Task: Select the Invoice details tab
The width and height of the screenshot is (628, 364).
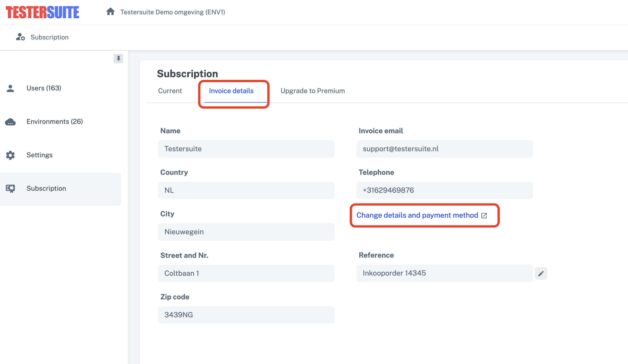Action: pyautogui.click(x=231, y=91)
